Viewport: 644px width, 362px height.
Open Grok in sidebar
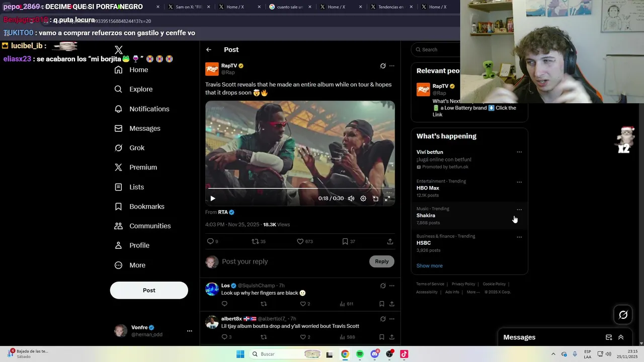pyautogui.click(x=129, y=148)
